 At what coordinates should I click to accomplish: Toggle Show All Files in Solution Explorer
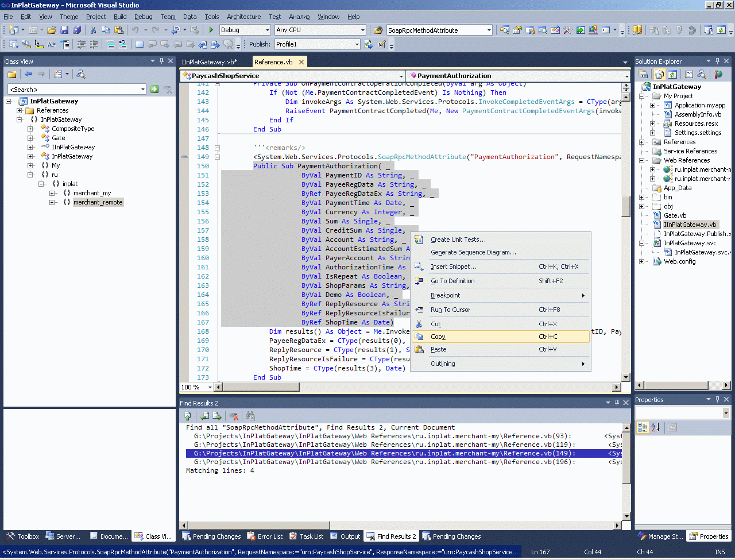point(659,74)
